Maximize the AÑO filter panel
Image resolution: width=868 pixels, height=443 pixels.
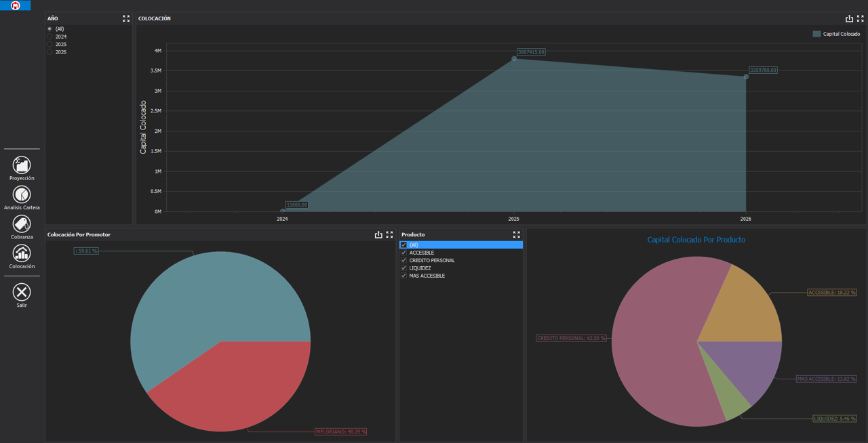click(x=126, y=19)
